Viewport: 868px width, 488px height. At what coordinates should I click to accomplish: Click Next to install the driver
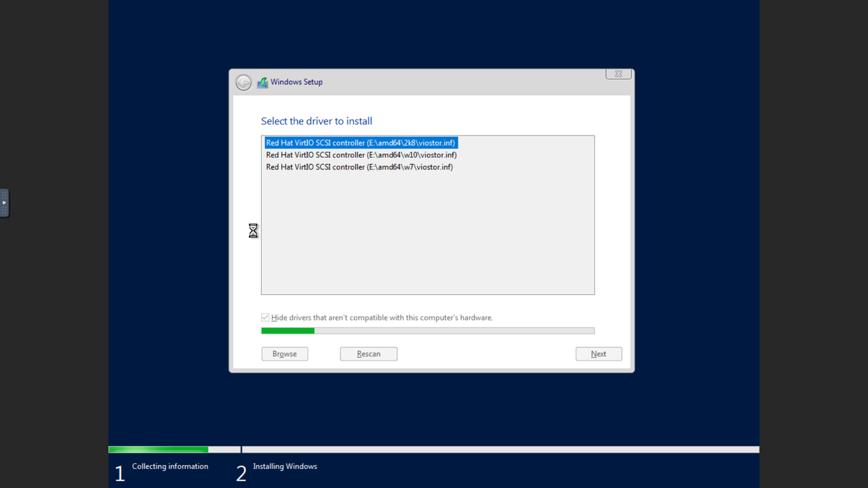click(x=599, y=354)
